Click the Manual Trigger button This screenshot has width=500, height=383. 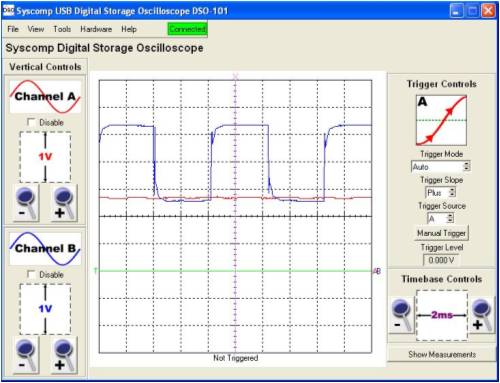tap(441, 233)
